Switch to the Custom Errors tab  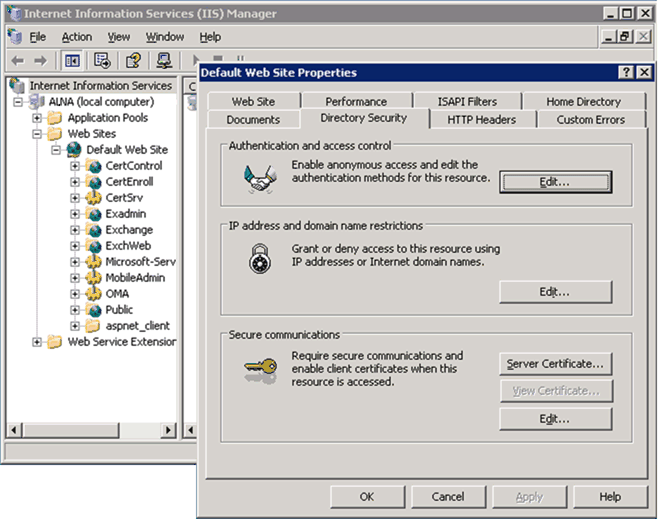(x=591, y=120)
